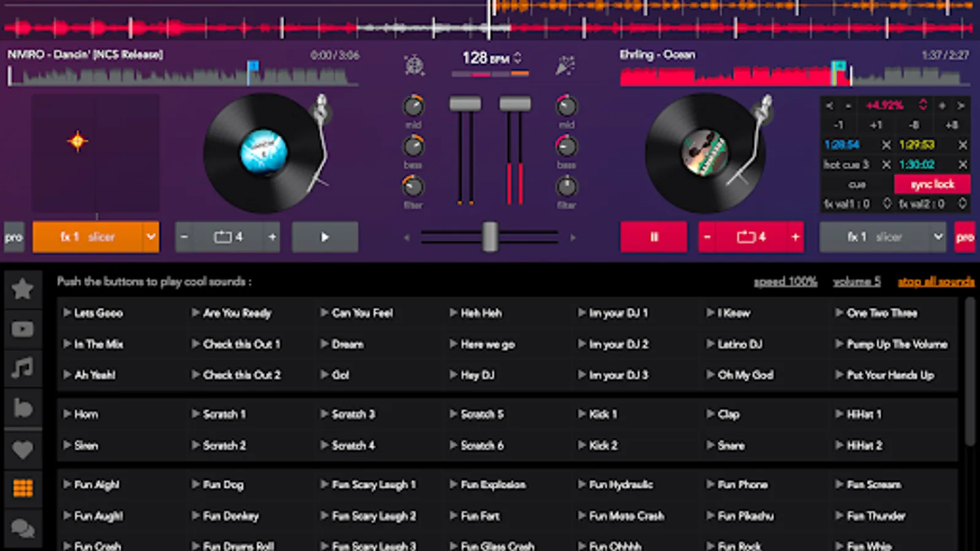Viewport: 980px width, 551px height.
Task: Click the party popper icon
Action: coord(565,65)
